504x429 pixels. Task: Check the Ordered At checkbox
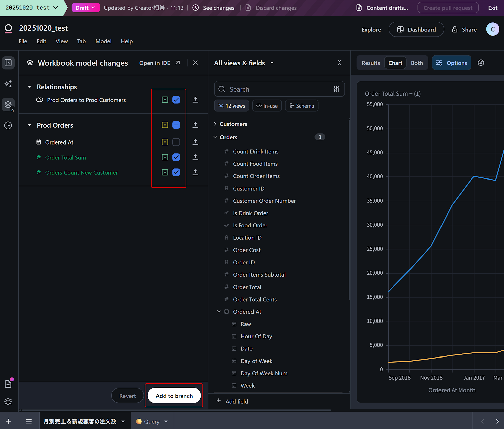[176, 142]
